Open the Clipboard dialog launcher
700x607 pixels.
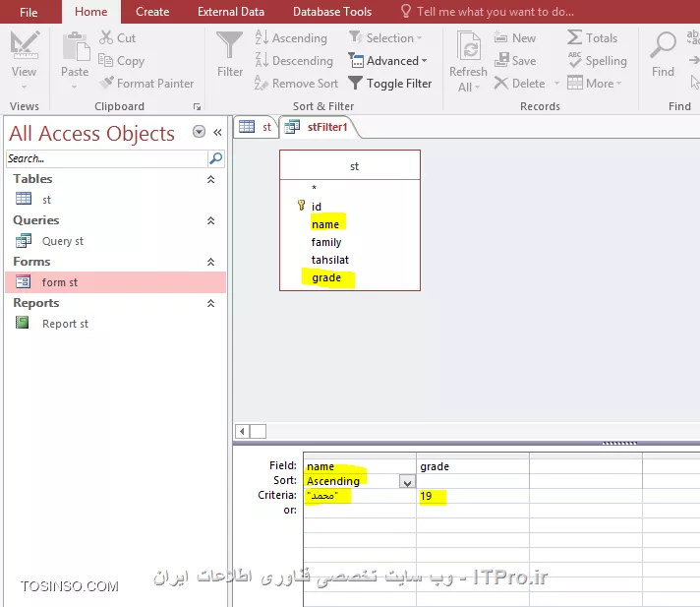click(x=197, y=107)
